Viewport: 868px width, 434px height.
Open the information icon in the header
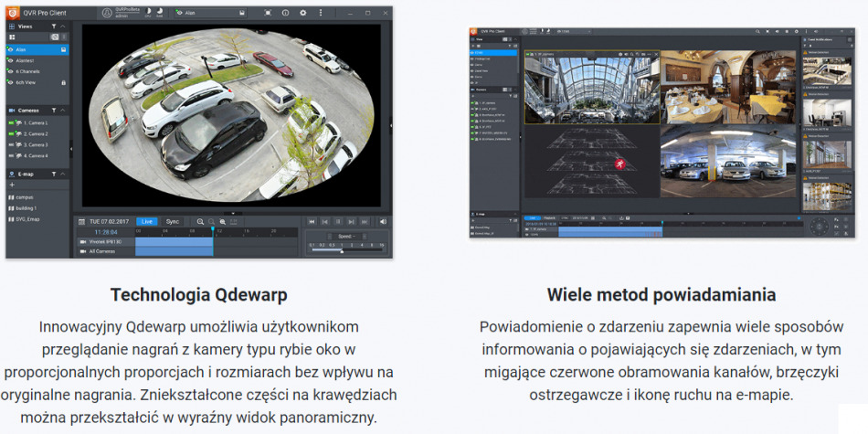(x=285, y=14)
